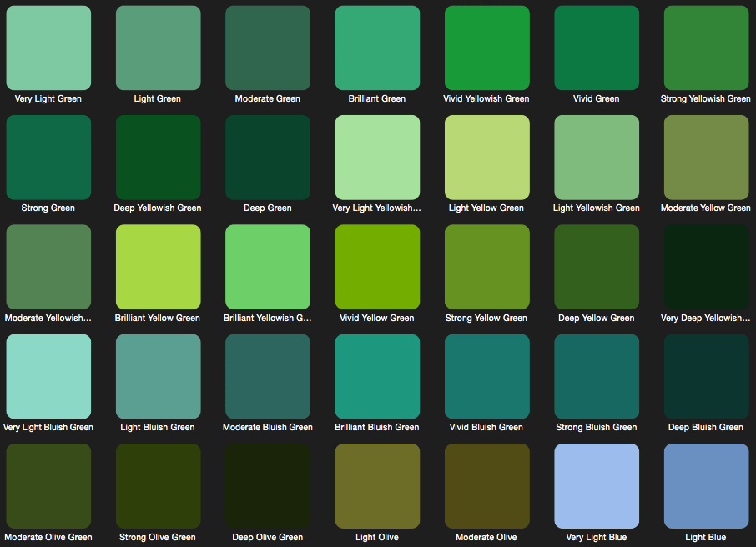Select the Very Light Blue swatch
Image resolution: width=756 pixels, height=547 pixels.
tap(597, 486)
